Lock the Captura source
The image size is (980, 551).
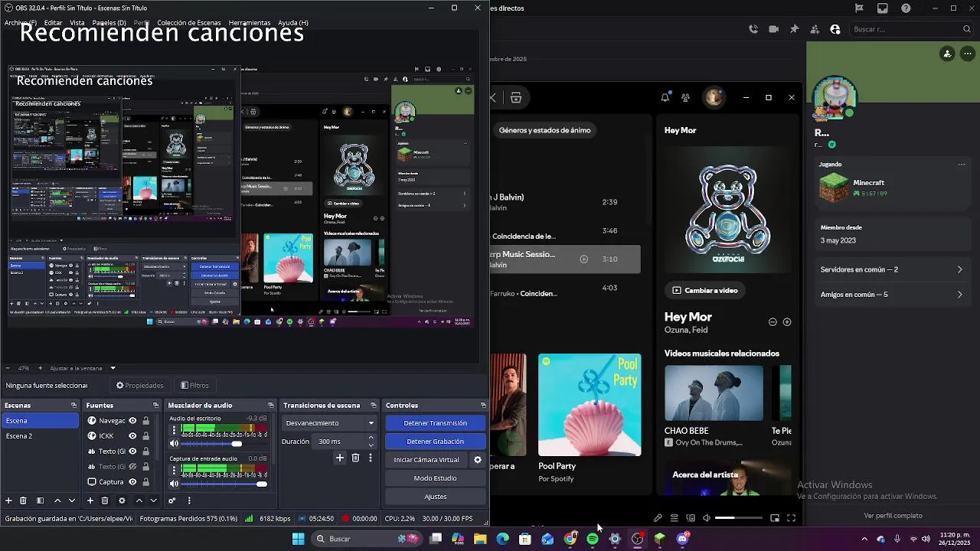coord(145,482)
